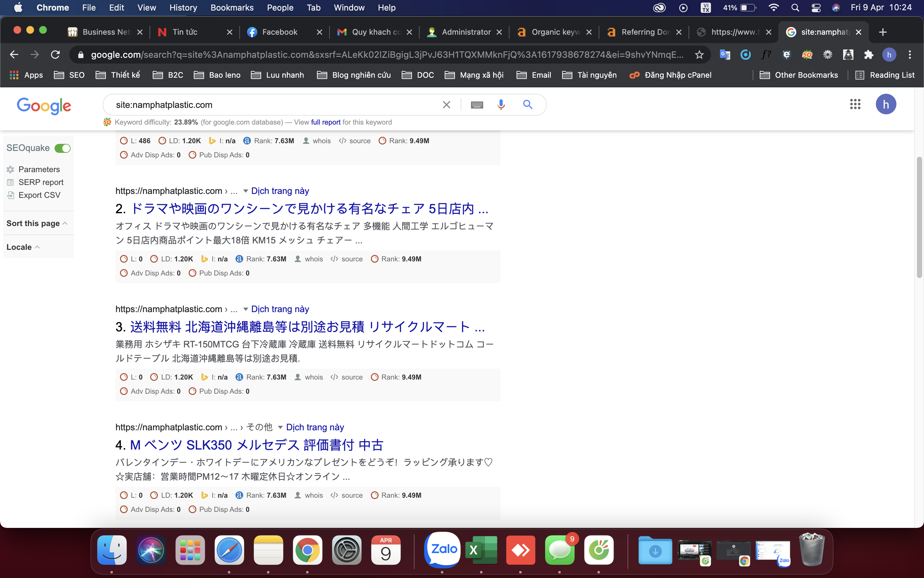Screen dimensions: 924x578
Task: Open the Apps shortcut in bookmarks bar
Action: click(26, 75)
